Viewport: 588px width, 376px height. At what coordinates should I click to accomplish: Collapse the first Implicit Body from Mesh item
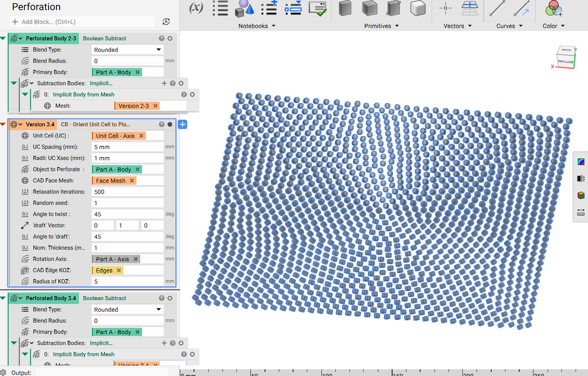click(x=25, y=95)
